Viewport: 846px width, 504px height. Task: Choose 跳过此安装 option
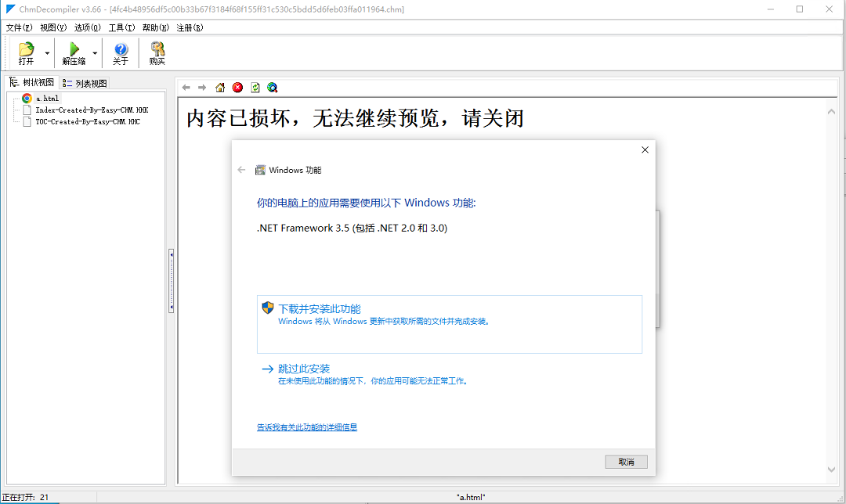450,374
